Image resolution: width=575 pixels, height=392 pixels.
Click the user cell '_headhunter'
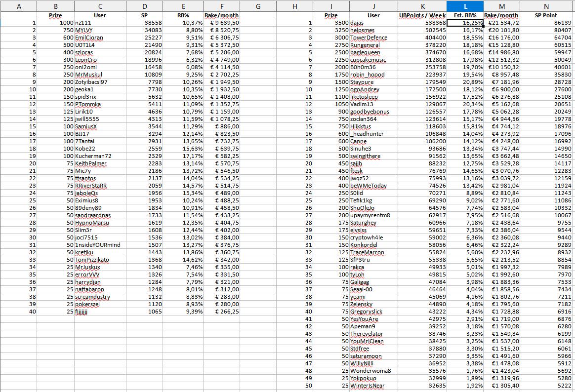[373, 134]
